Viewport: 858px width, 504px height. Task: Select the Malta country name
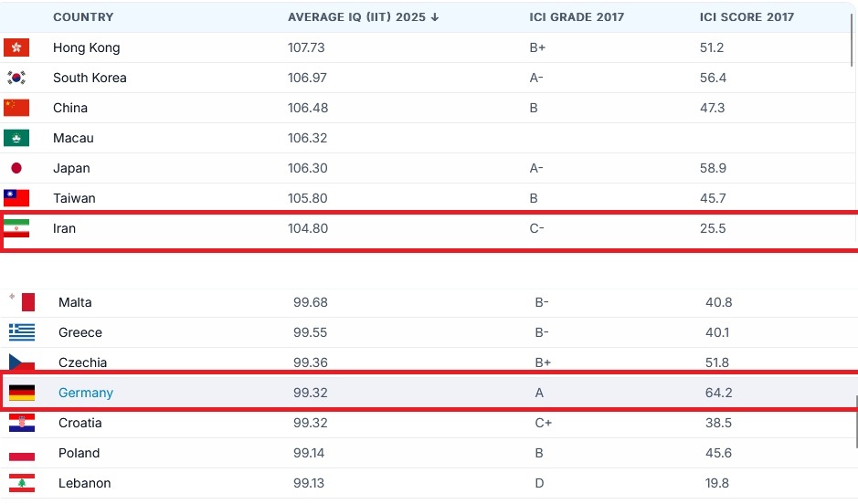pos(75,302)
